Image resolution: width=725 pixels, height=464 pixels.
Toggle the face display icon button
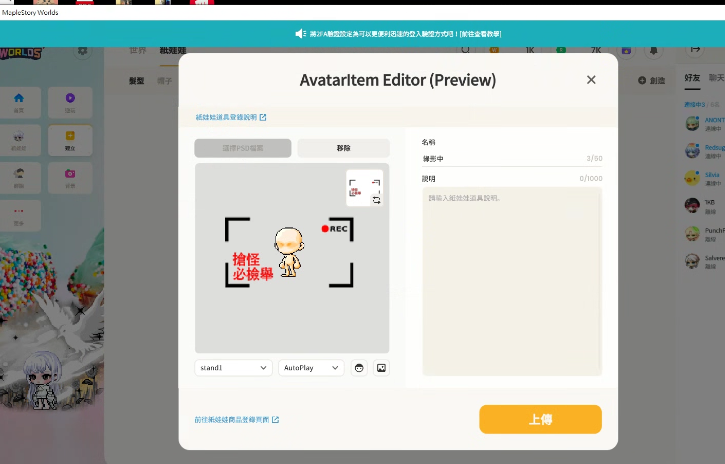click(359, 368)
